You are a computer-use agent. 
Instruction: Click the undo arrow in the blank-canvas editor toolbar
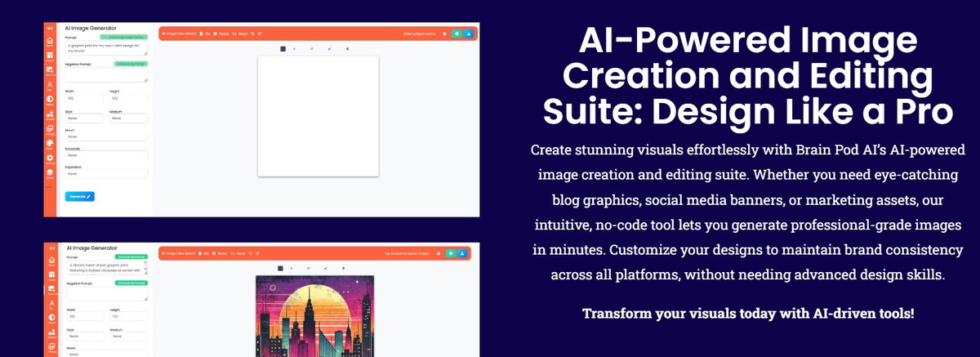[x=252, y=33]
